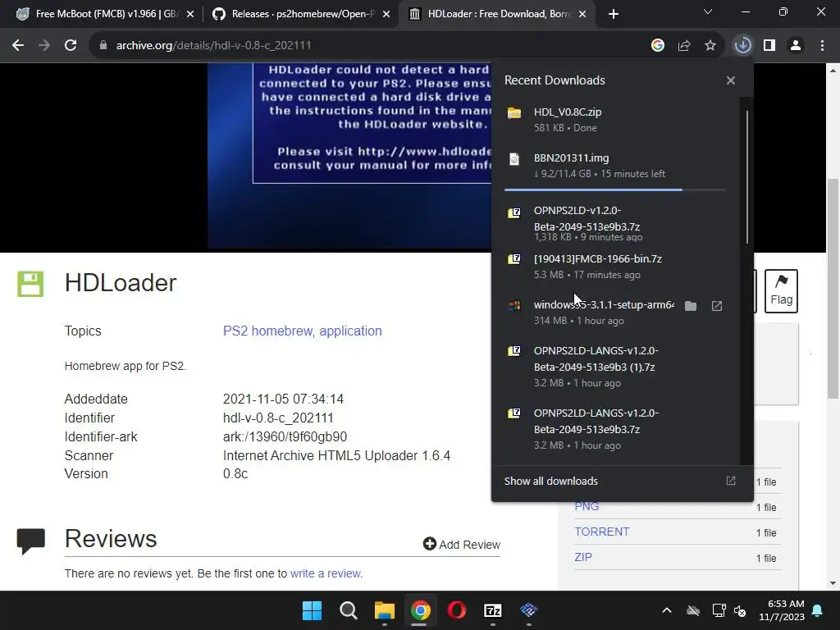Image resolution: width=840 pixels, height=630 pixels.
Task: Toggle the Chrome downloads button
Action: (x=742, y=46)
